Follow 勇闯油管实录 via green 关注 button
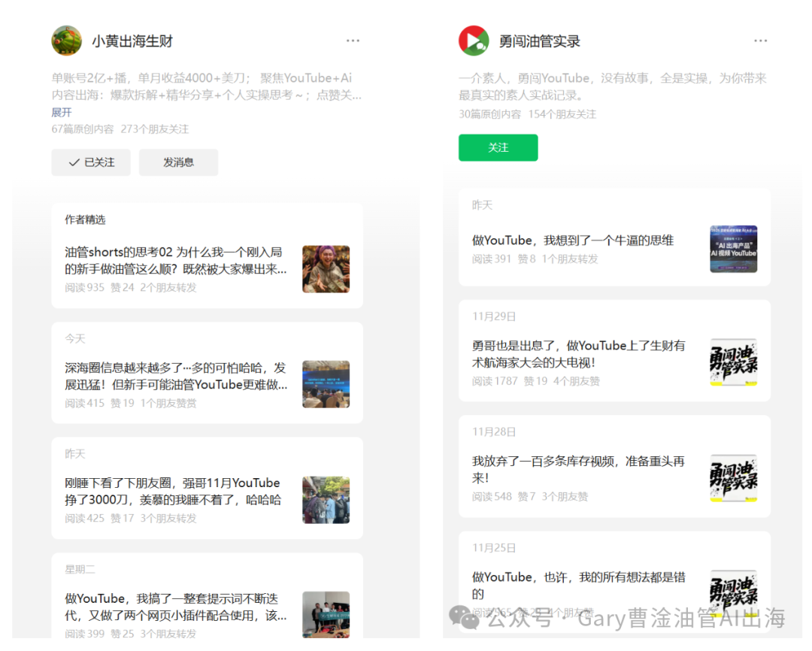Viewport: 812px width, 651px height. coord(498,147)
